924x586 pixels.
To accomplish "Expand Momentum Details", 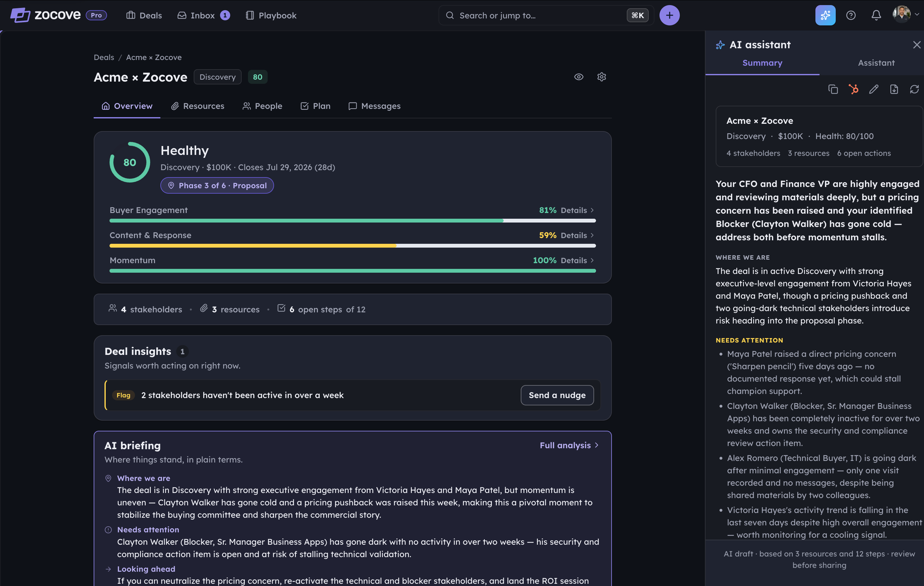I will tap(577, 260).
